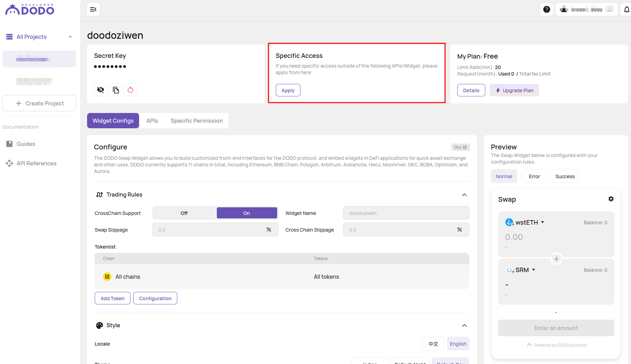Viewport: 631px width, 364px height.
Task: Click the wstETH token icon
Action: pos(509,222)
